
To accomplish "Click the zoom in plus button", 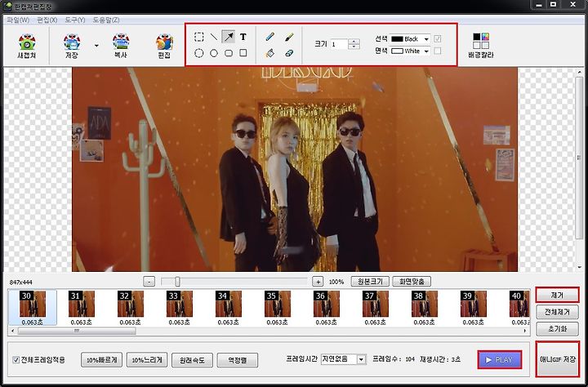I will coord(318,281).
